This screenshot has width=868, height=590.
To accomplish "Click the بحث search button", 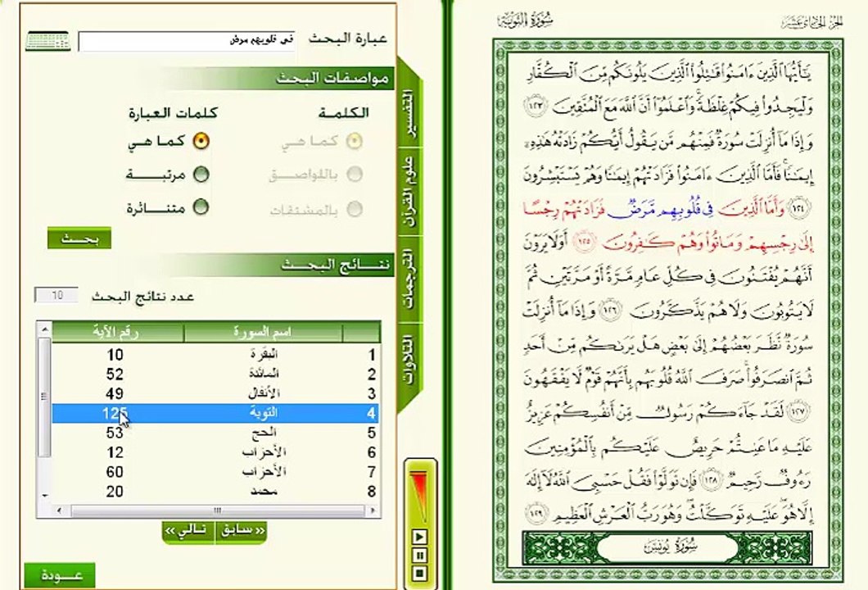I will click(x=79, y=238).
